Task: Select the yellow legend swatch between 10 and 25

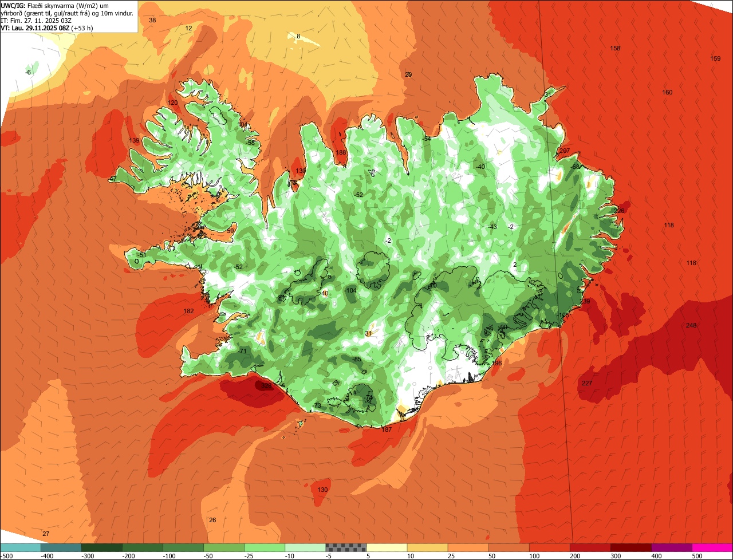Action: [427, 547]
